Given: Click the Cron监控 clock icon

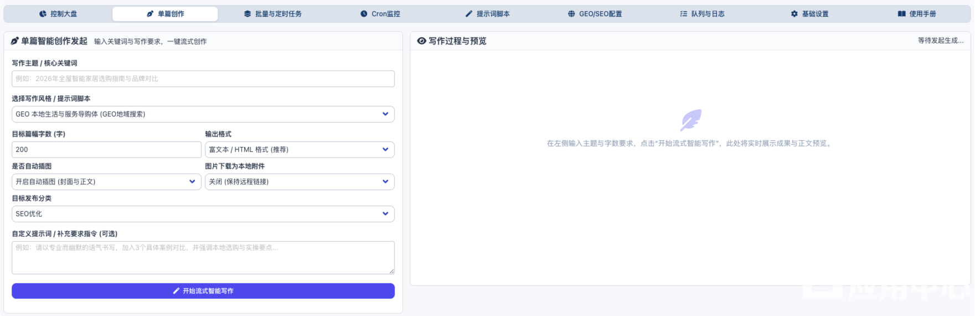Looking at the screenshot, I should [x=364, y=14].
